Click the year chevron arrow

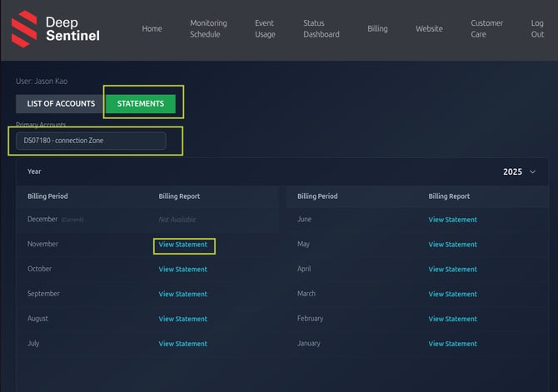533,171
